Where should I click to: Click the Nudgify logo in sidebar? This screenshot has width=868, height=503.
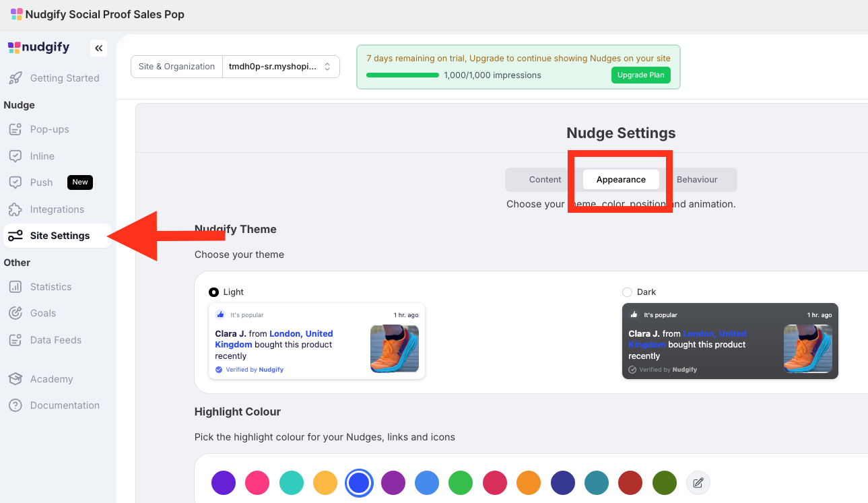(38, 47)
